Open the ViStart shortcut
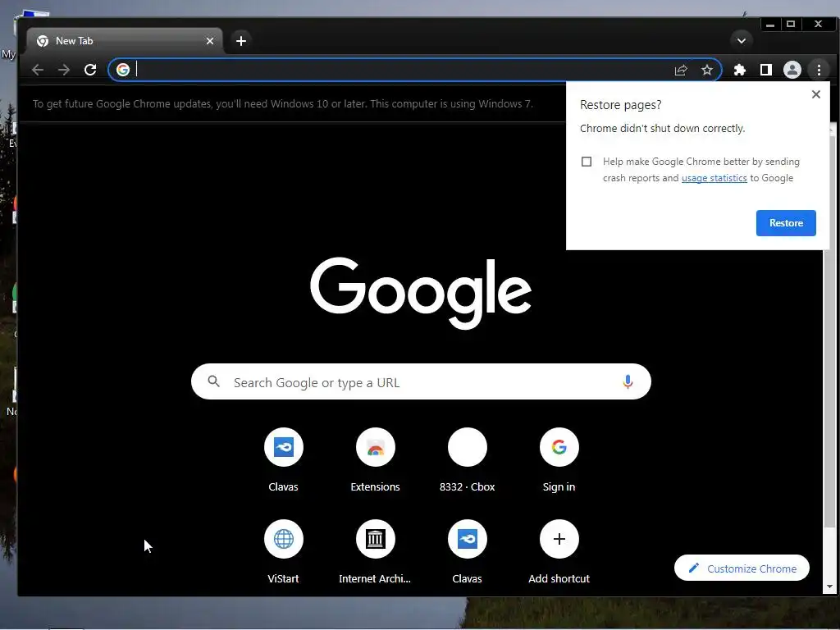Viewport: 840px width, 630px height. 283,552
